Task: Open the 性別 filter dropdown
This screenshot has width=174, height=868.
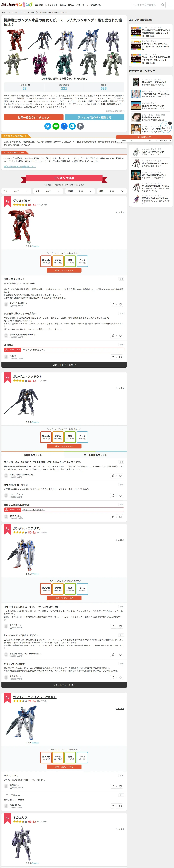Action: pyautogui.click(x=16, y=191)
